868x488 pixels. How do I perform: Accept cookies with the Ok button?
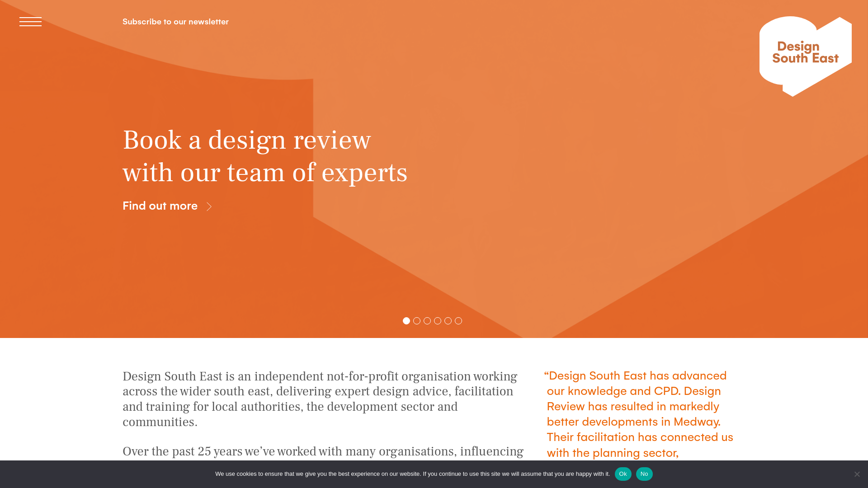[623, 474]
